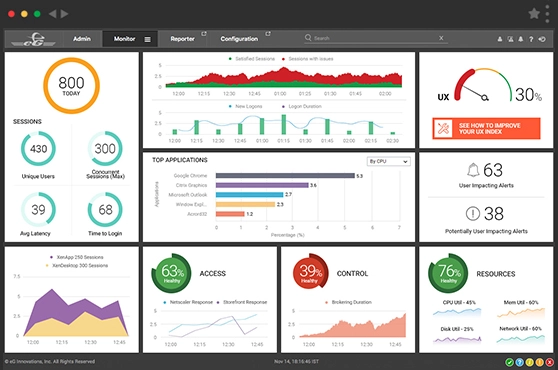Open the help question mark icon
This screenshot has width=558, height=370.
[x=531, y=39]
